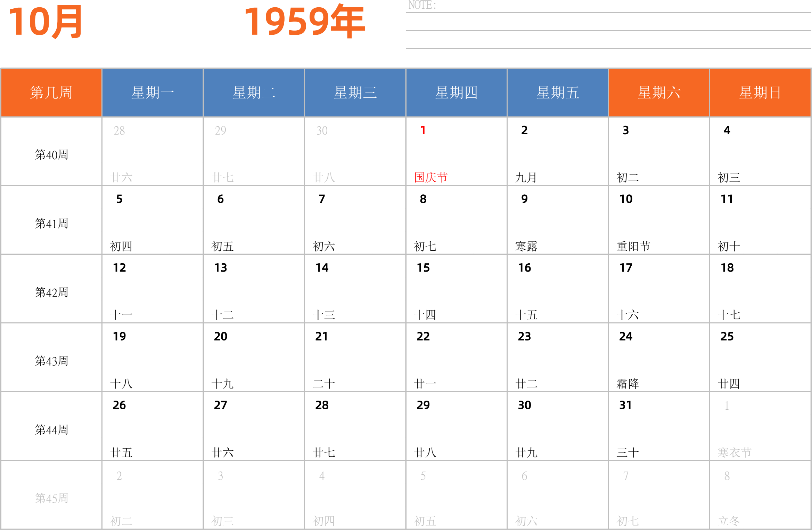812x530 pixels.
Task: Click the greyed 廿七 under date 29
Action: point(222,177)
